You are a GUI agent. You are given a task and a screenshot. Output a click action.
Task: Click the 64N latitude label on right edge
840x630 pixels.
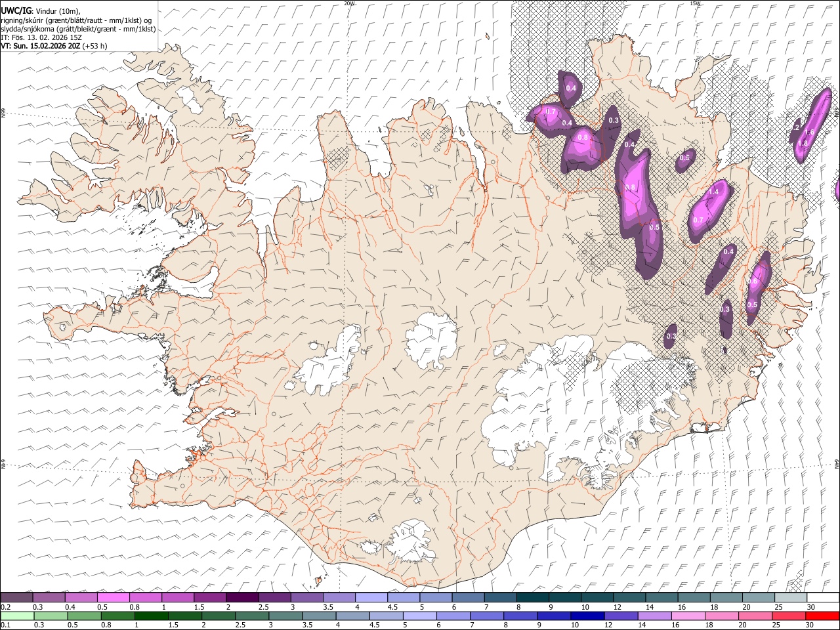[x=837, y=463]
